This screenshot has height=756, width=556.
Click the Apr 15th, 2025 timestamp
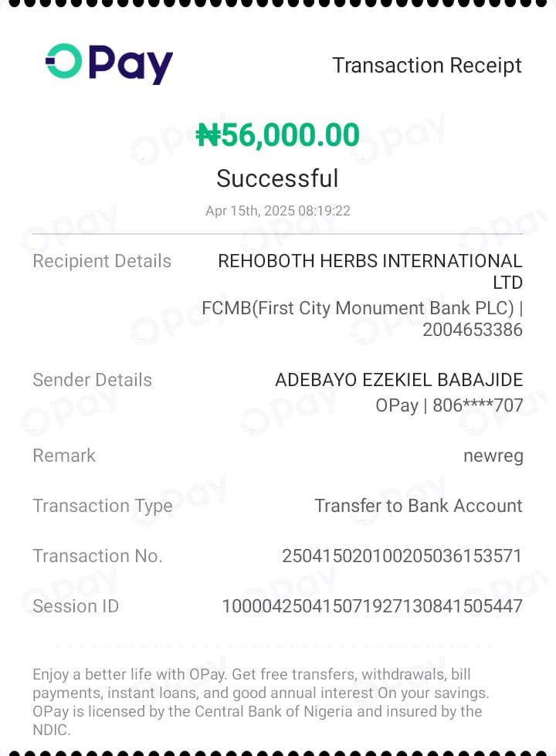point(278,211)
